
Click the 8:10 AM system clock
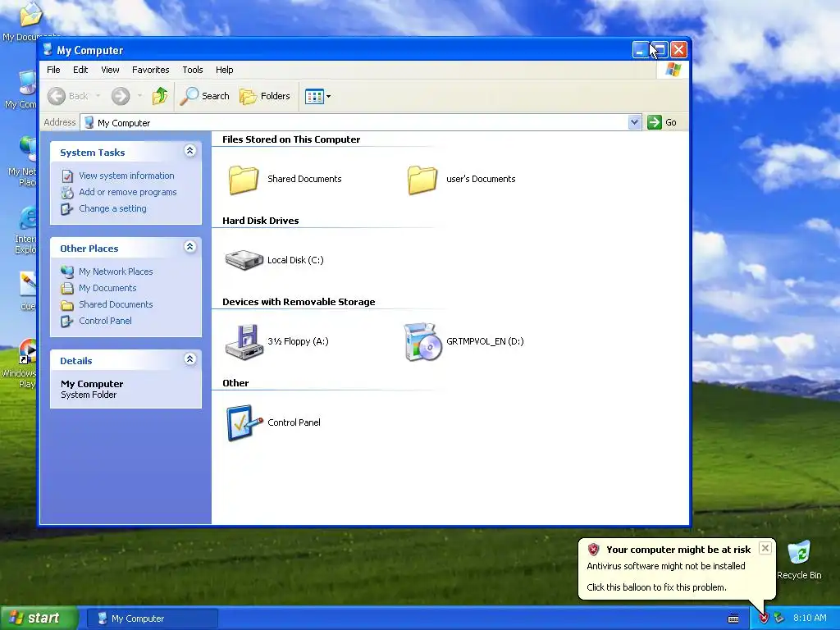click(x=810, y=619)
